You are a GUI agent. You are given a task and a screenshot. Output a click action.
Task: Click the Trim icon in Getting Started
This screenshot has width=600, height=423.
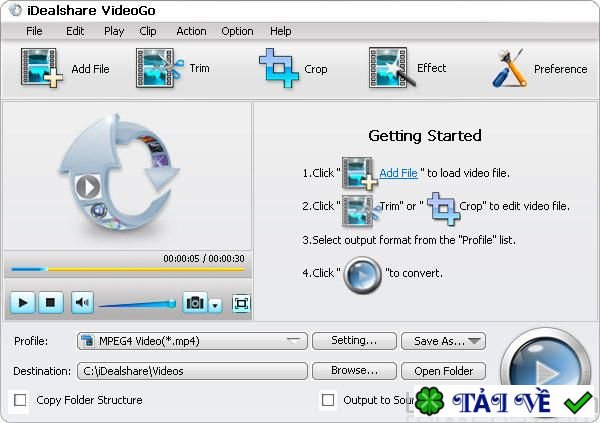(x=360, y=210)
